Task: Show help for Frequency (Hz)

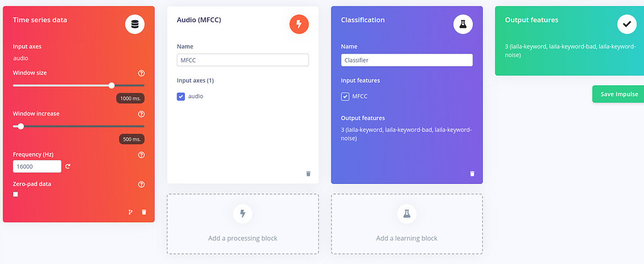Action: [142, 155]
